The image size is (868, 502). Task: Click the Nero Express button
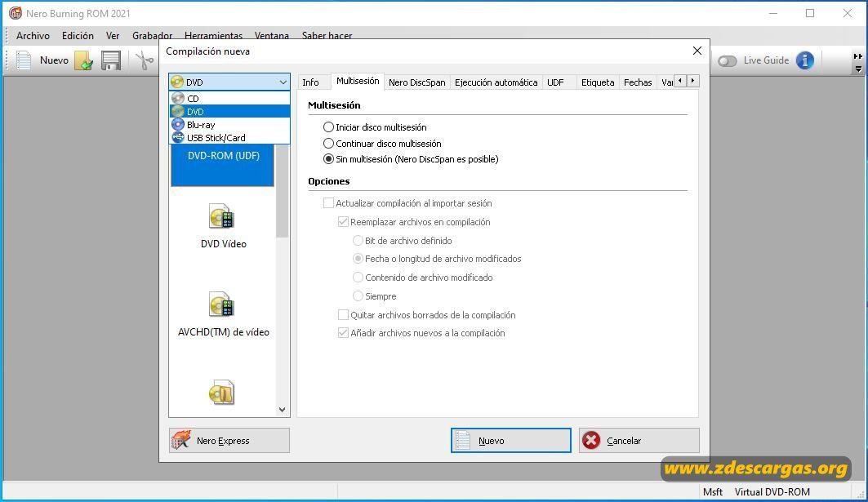[229, 441]
